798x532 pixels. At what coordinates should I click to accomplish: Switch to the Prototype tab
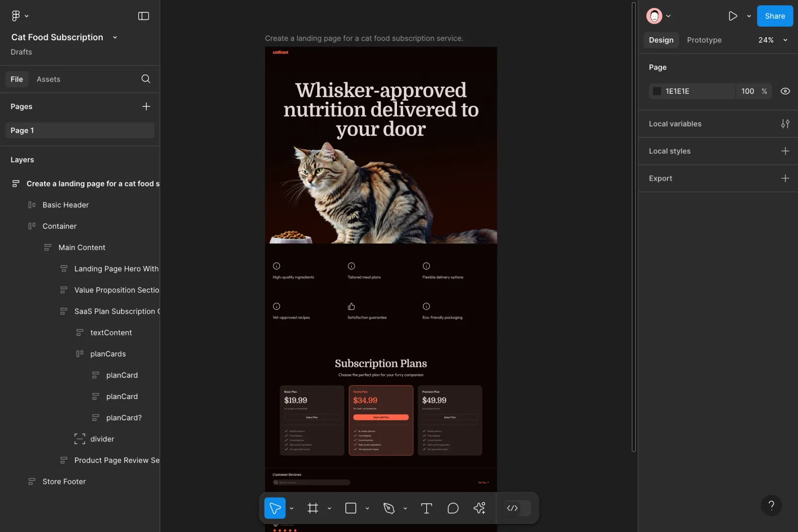point(704,40)
